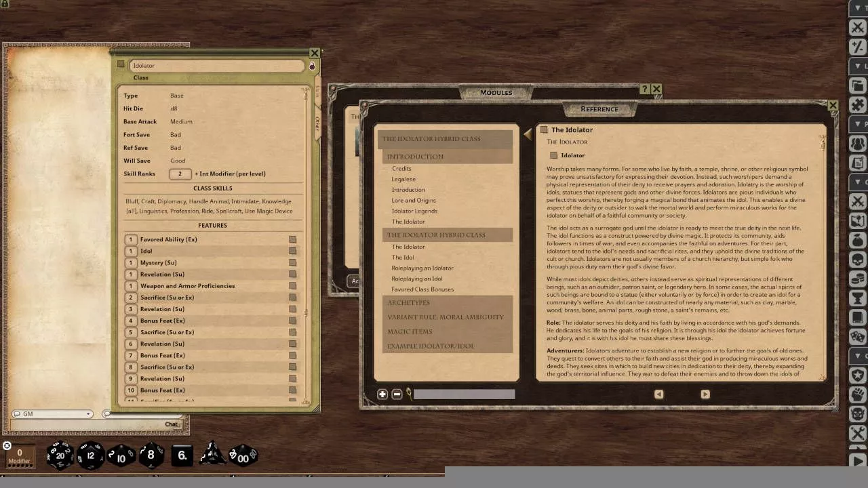
Task: Expand all with plus button in Reference
Action: [x=382, y=394]
